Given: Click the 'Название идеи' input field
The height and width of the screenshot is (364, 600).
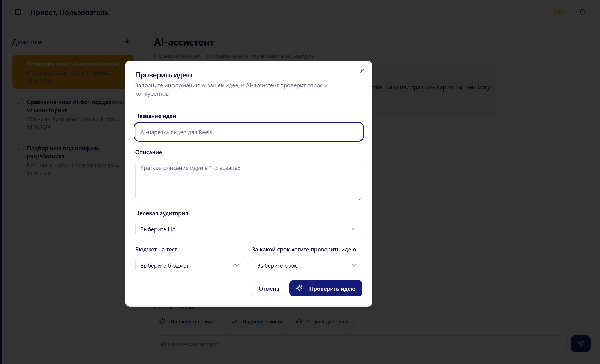Looking at the screenshot, I should tap(248, 132).
